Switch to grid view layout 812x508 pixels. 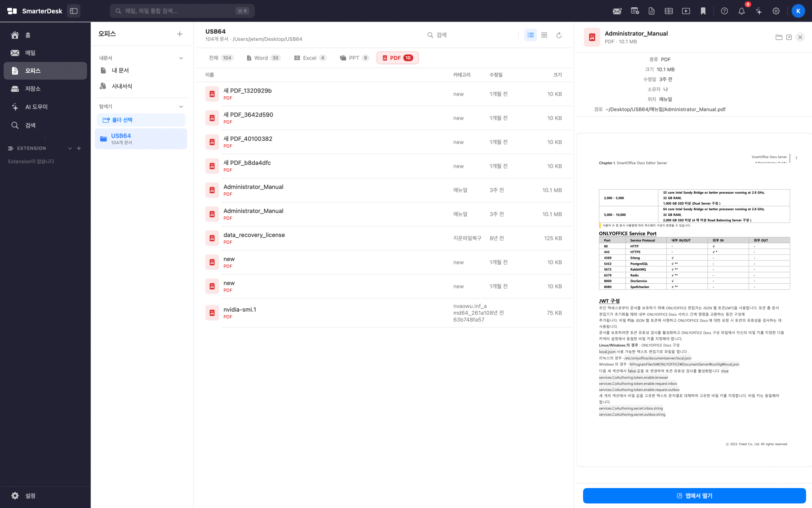[x=544, y=35]
